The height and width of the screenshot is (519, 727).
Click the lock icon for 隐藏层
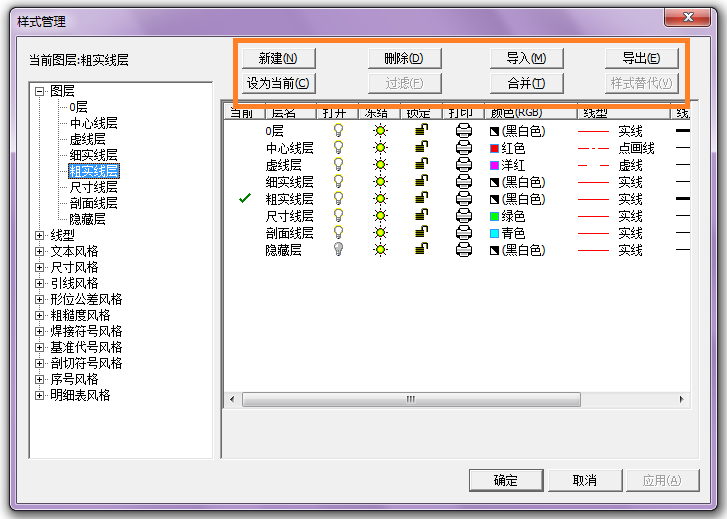[x=422, y=250]
